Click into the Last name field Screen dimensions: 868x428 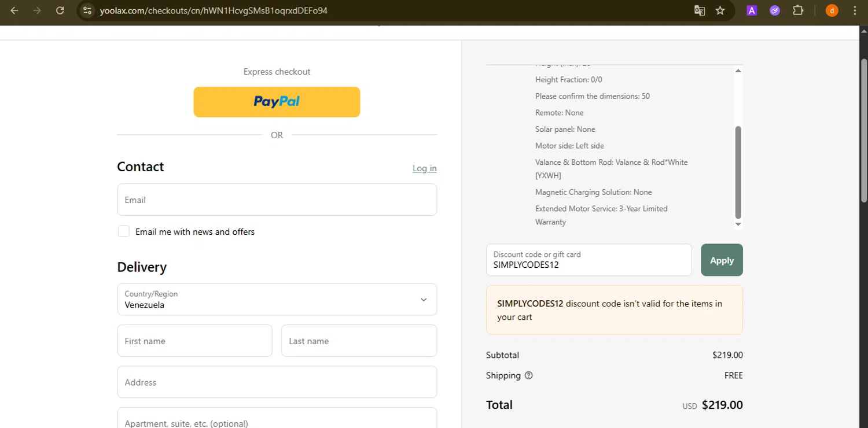click(359, 341)
